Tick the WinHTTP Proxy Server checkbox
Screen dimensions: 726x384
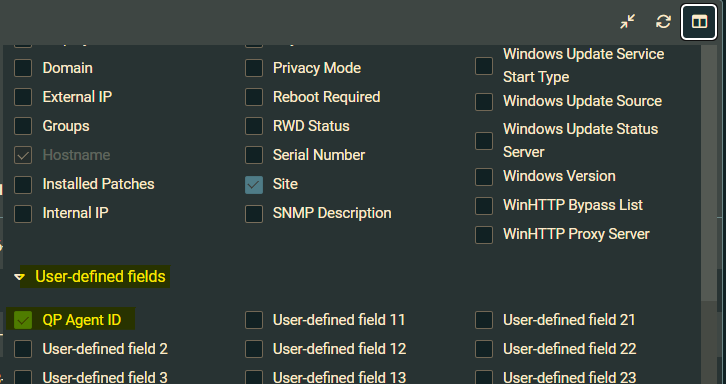pyautogui.click(x=484, y=234)
